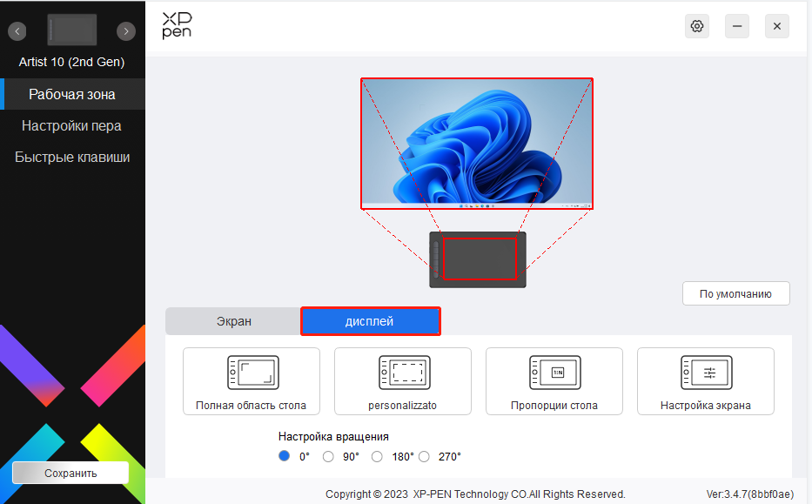Go to previous device with left arrow
812x504 pixels.
[x=17, y=31]
